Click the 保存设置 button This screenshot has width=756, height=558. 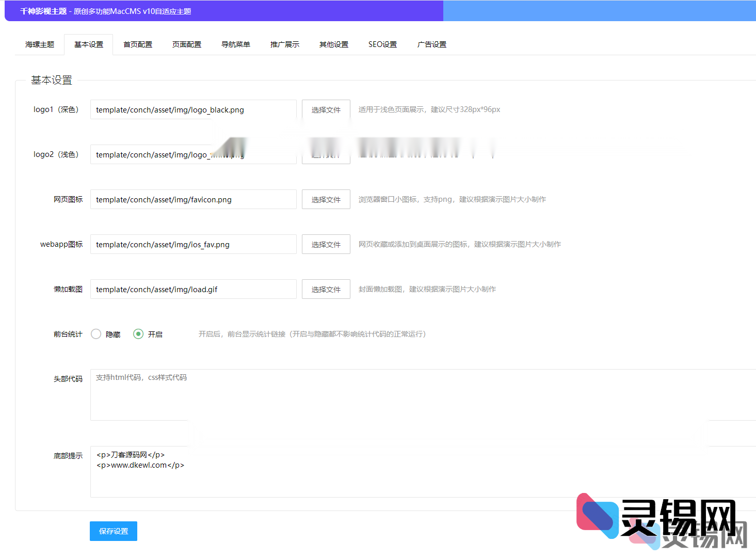[113, 531]
